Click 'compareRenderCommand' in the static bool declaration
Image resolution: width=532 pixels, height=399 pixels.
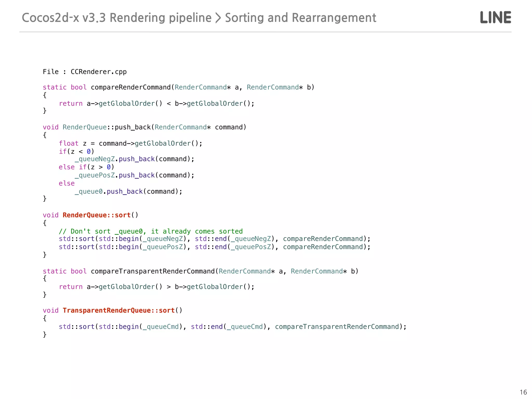point(131,87)
